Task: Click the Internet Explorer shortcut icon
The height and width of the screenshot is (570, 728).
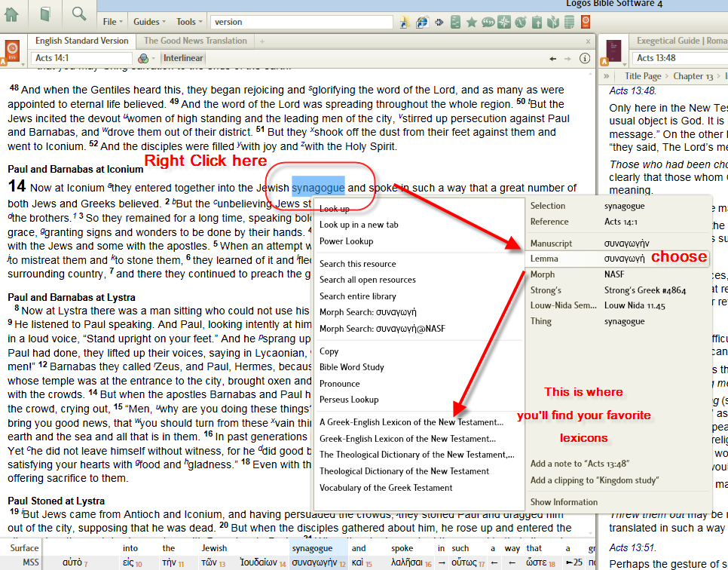Action: click(x=422, y=22)
